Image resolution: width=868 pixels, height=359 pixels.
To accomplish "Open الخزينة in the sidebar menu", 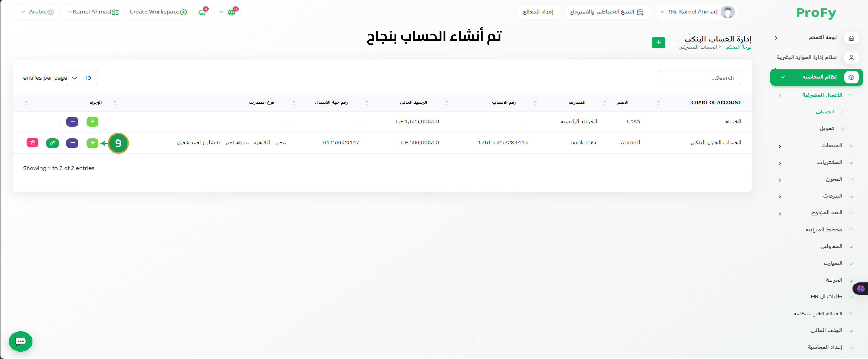I will tap(834, 280).
